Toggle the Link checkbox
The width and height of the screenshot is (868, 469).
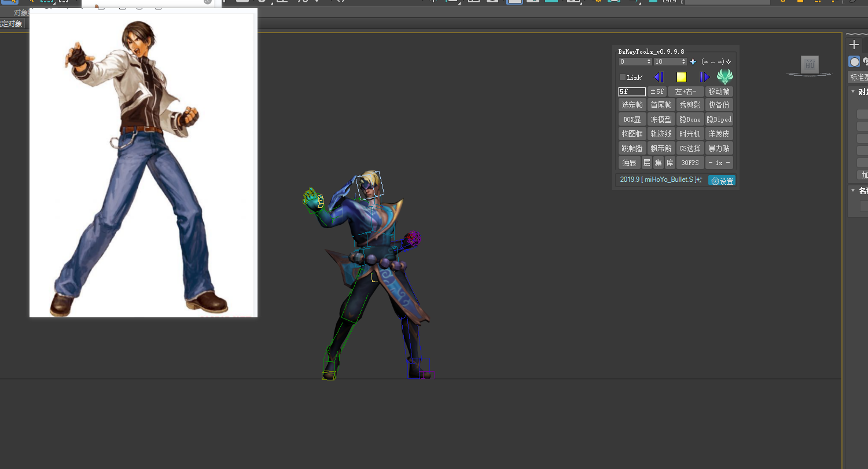[623, 77]
